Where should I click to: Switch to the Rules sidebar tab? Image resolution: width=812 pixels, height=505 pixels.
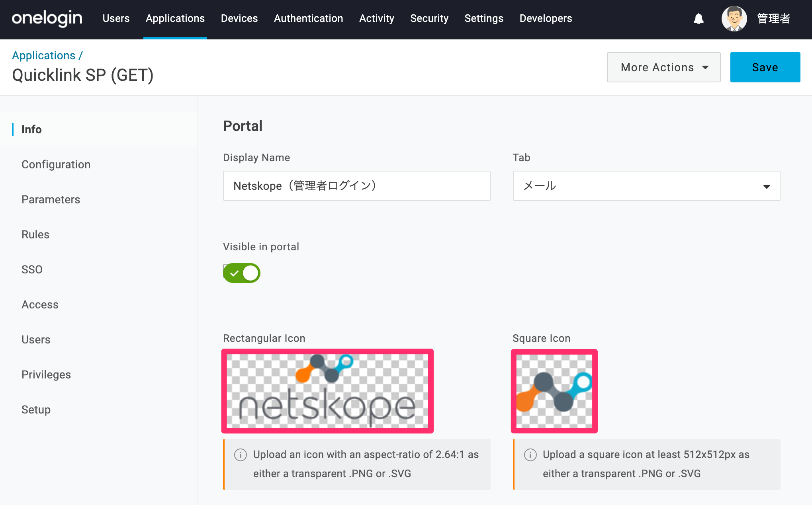[35, 234]
